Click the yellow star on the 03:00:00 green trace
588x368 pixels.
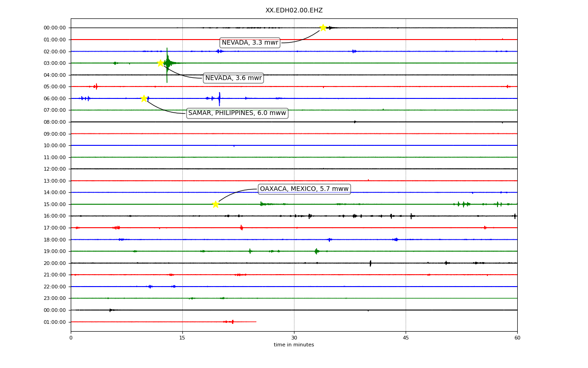coord(160,63)
